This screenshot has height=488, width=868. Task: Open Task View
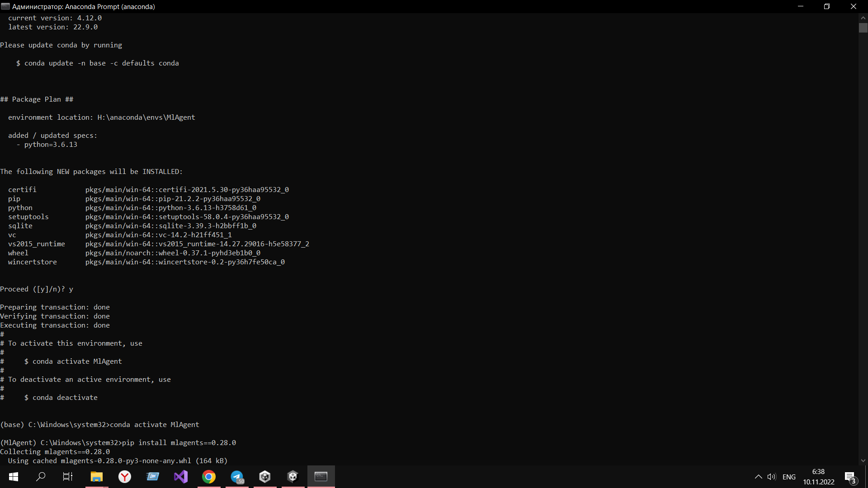(x=67, y=477)
